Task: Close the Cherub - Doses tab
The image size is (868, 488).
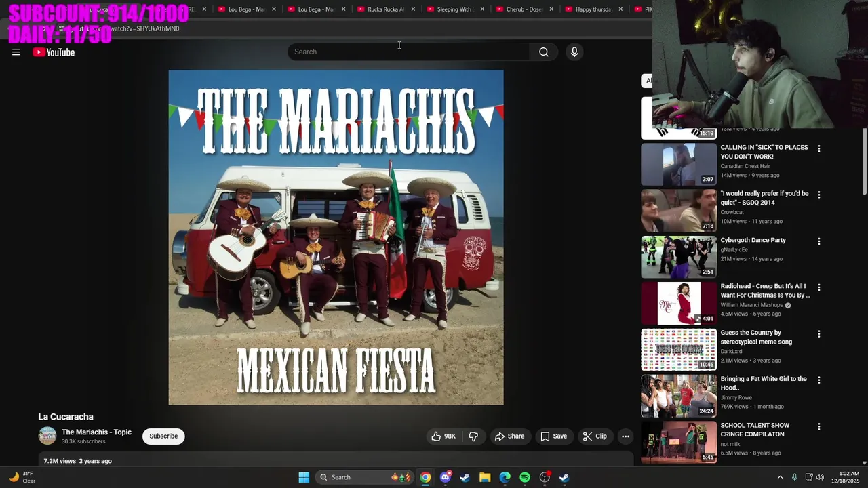Action: tap(551, 9)
